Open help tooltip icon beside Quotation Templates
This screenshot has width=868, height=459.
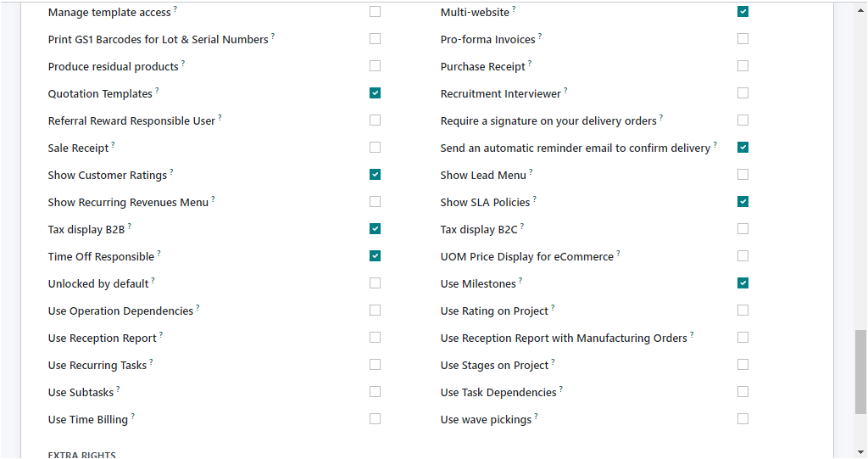point(157,90)
